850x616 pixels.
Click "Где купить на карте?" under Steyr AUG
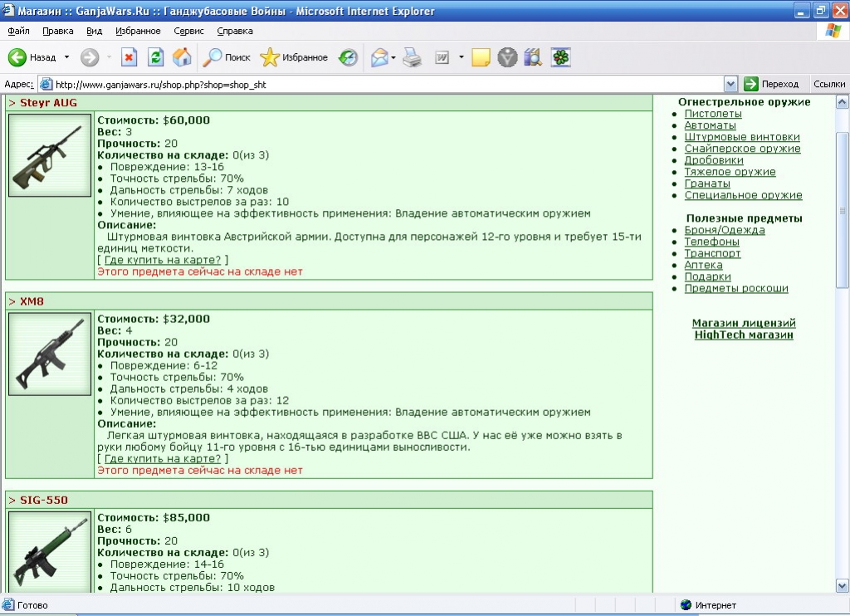coord(163,260)
